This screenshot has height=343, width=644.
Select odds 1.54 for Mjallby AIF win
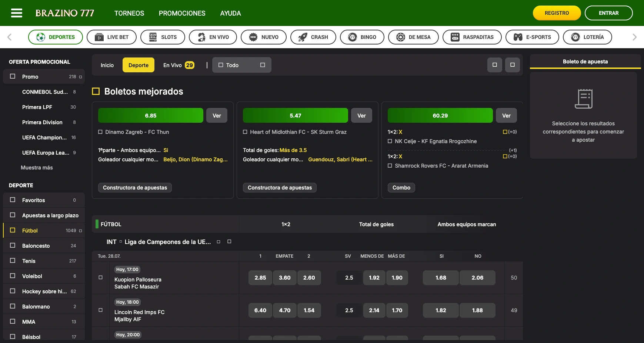(x=309, y=310)
